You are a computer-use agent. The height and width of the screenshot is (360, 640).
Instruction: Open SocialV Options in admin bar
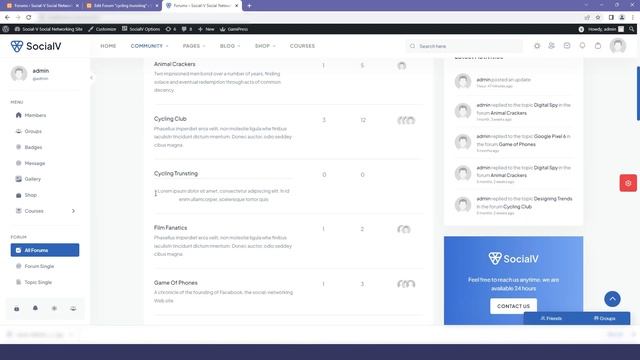[x=141, y=29]
